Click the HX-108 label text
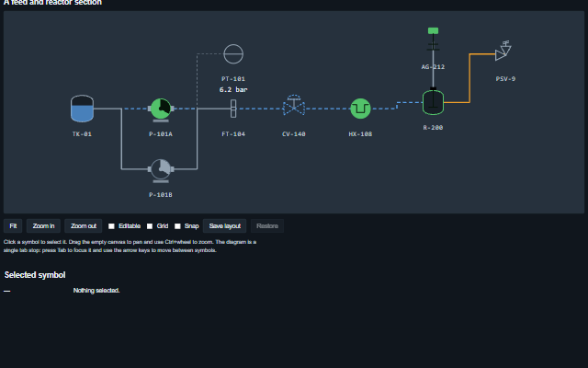 360,134
